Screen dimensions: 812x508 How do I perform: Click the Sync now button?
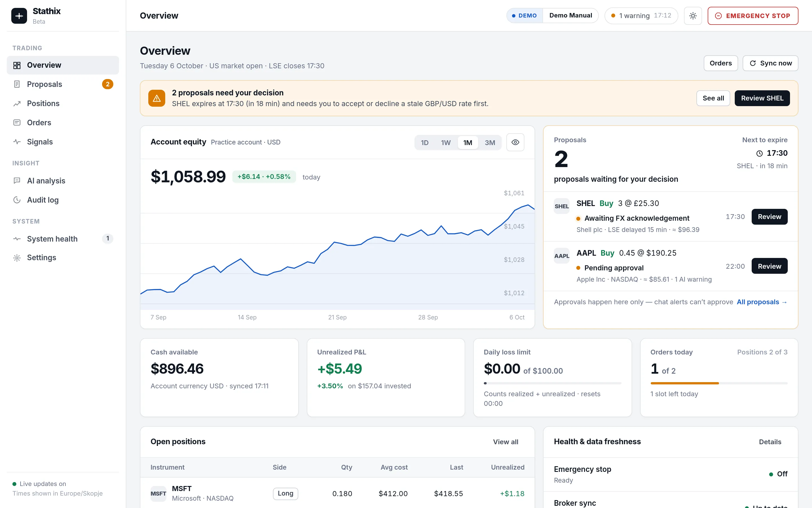(x=770, y=63)
